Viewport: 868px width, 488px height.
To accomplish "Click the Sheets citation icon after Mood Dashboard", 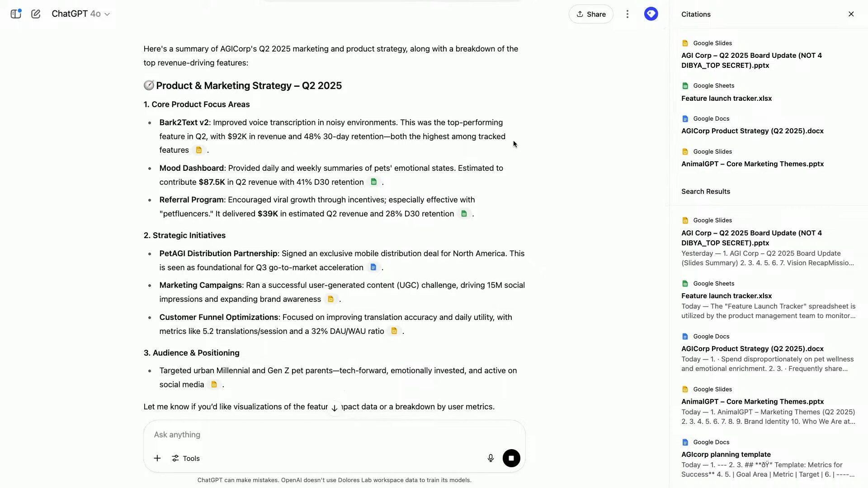I will click(373, 182).
